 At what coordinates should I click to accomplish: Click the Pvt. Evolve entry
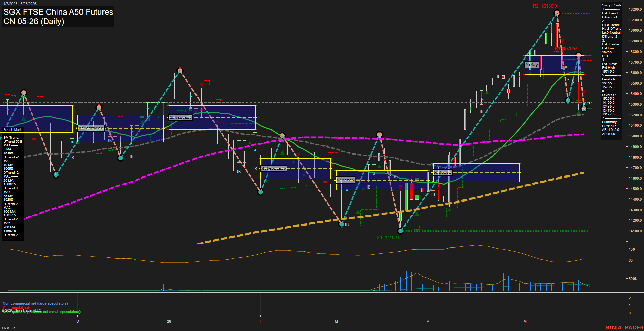[x=611, y=48]
